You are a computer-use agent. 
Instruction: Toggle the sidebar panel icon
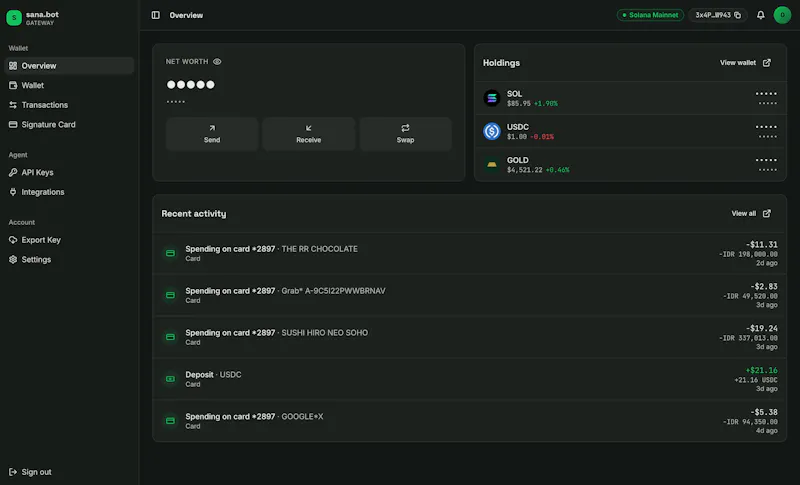156,15
